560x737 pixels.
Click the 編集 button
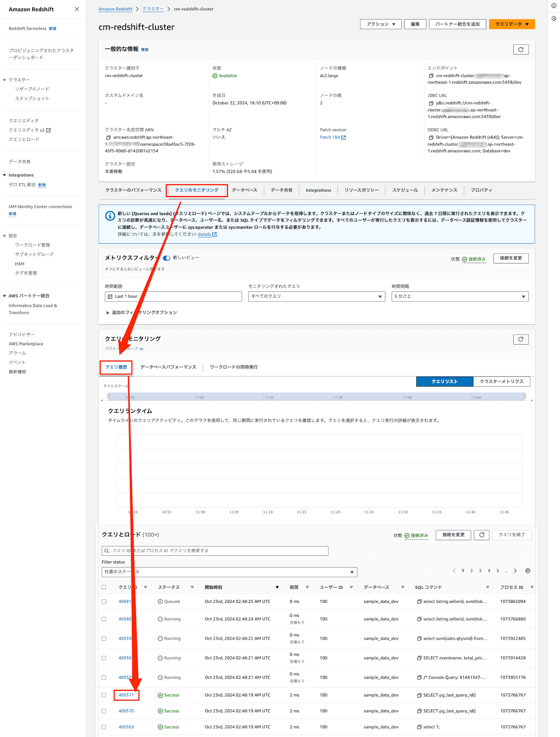(x=415, y=24)
